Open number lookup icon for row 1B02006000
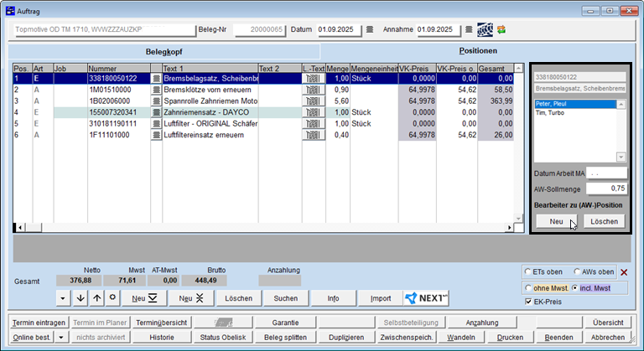This screenshot has height=351, width=644. click(x=156, y=101)
